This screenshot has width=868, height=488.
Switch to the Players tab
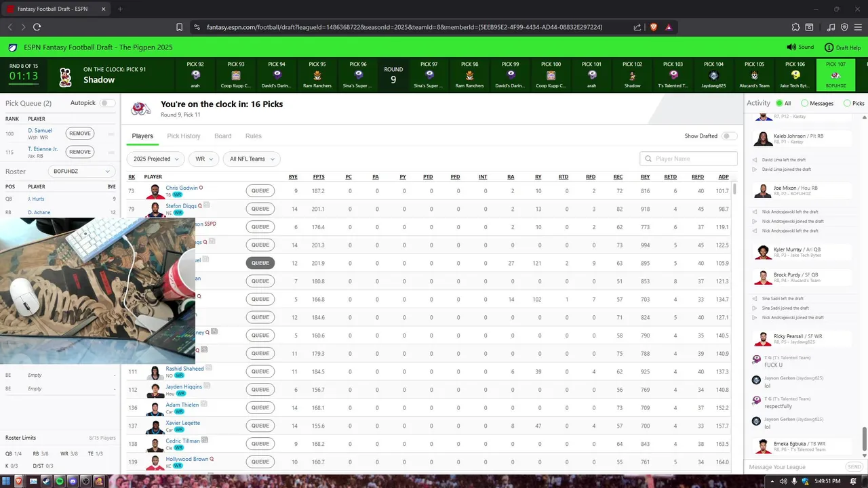point(142,136)
